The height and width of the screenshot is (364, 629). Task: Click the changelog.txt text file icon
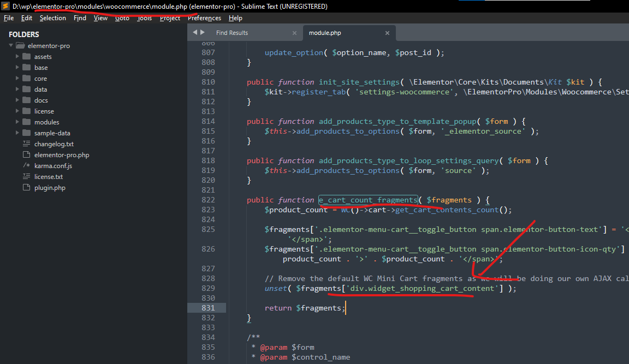(26, 144)
